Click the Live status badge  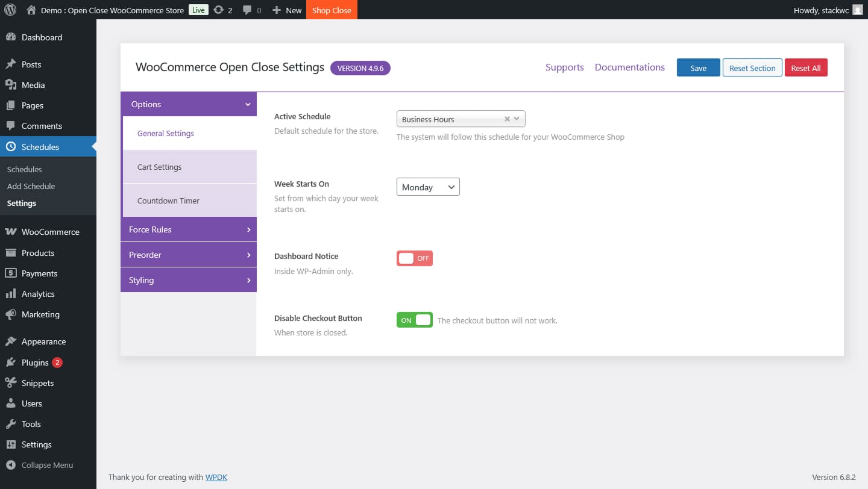198,10
